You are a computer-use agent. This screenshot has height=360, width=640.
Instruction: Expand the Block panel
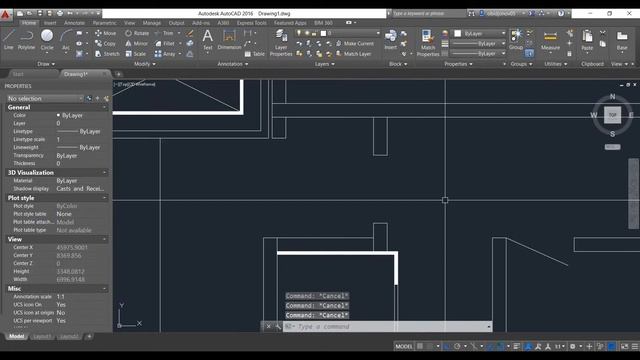point(398,64)
